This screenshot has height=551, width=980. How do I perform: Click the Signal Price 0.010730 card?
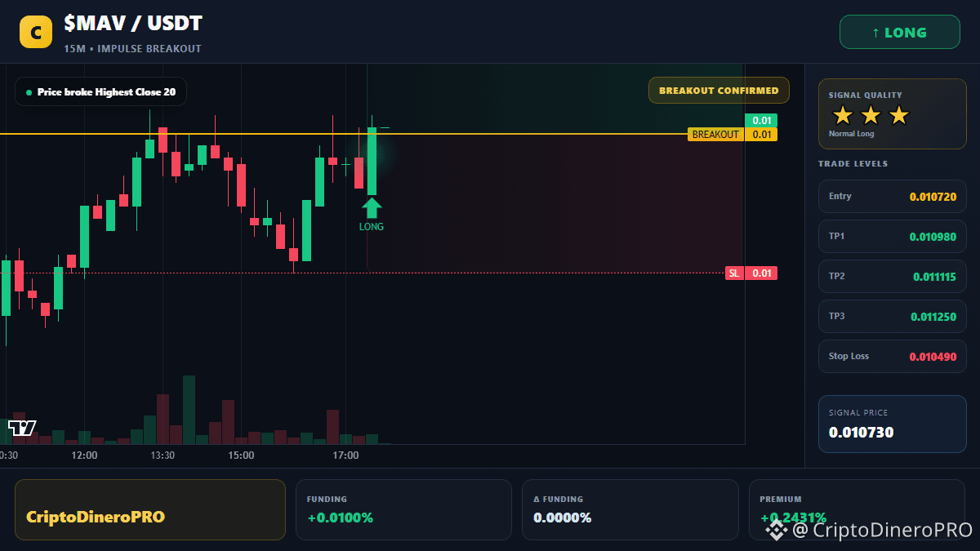pyautogui.click(x=893, y=424)
